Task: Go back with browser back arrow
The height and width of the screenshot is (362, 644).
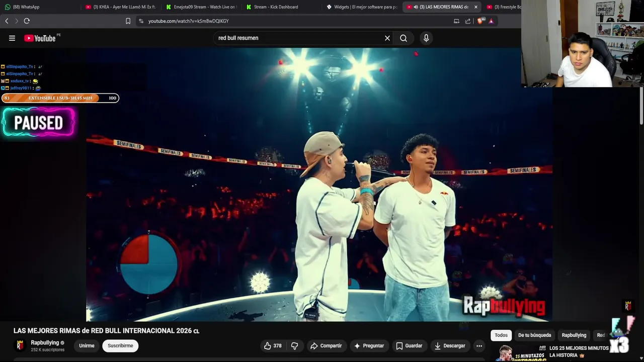Action: pos(7,21)
